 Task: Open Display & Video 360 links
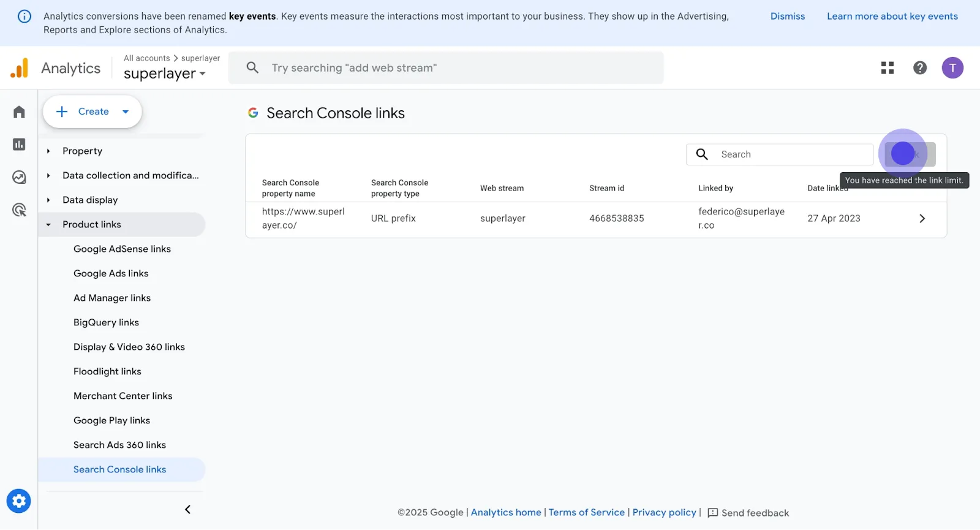click(x=129, y=347)
